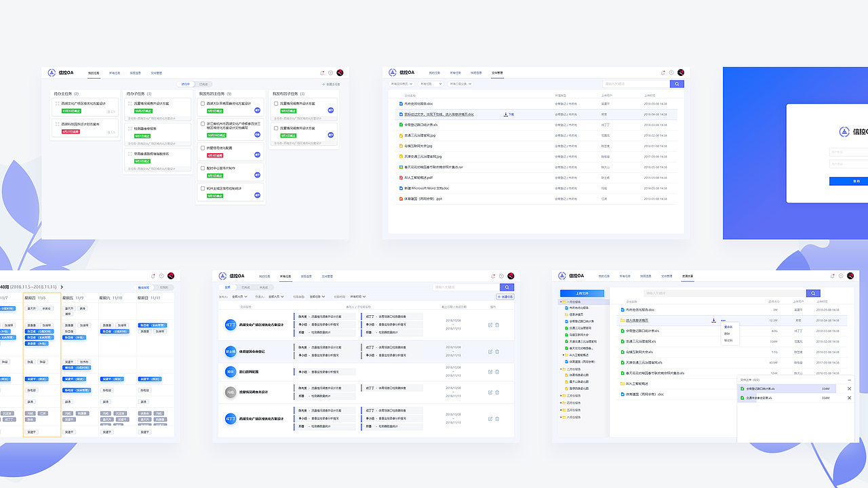This screenshot has width=868, height=488.
Task: Click search button in the all-tasks panel
Action: click(507, 287)
